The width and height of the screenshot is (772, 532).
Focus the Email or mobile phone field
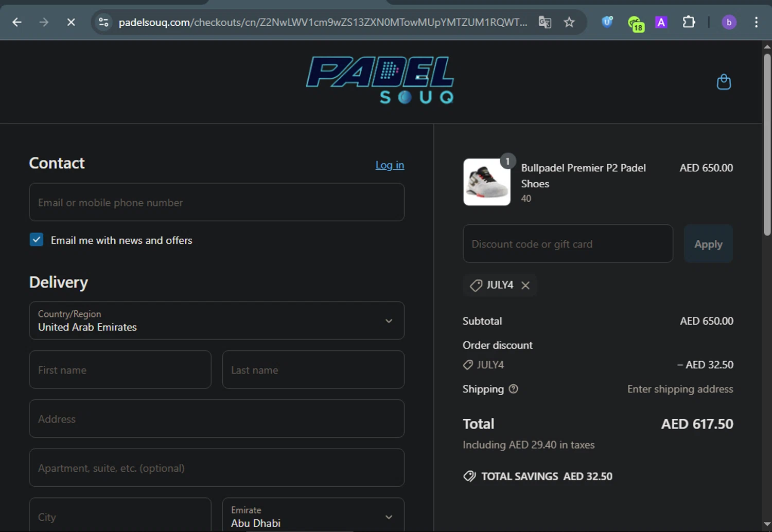point(217,202)
